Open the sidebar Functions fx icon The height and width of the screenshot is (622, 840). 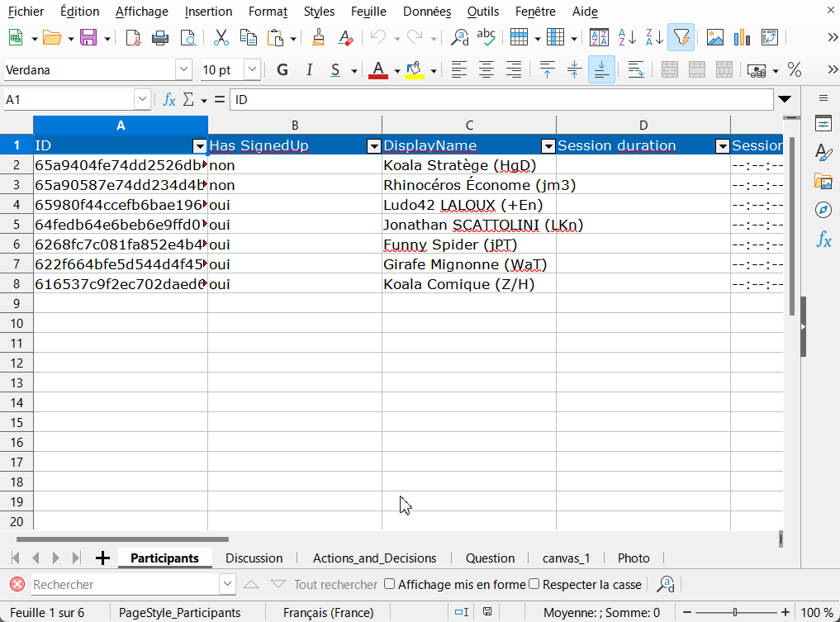(823, 239)
